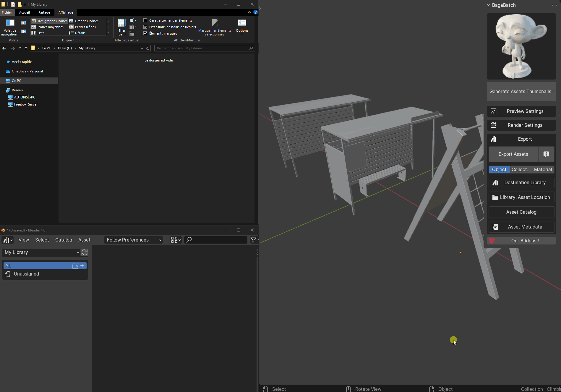The height and width of the screenshot is (392, 561).
Task: Toggle the preview pane icon in Volets
Action: coord(24,23)
